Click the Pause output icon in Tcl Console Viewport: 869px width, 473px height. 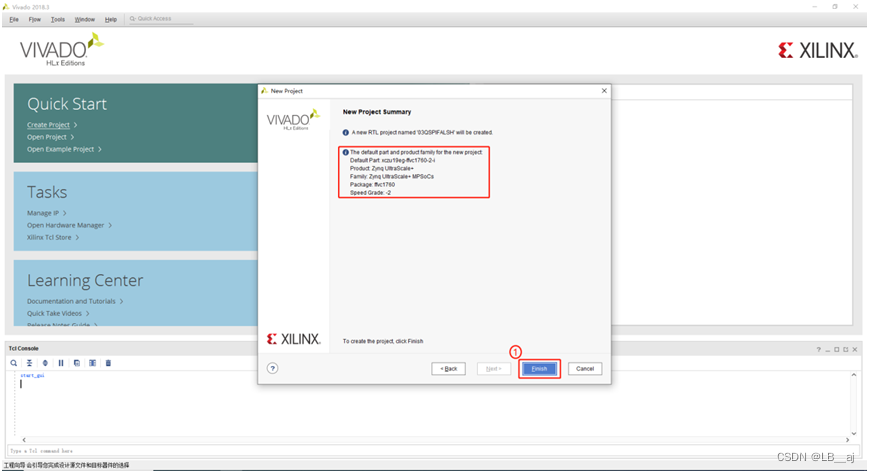click(61, 363)
